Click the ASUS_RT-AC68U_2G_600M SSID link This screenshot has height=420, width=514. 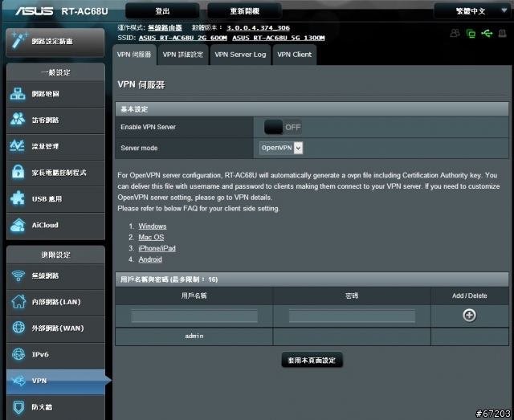182,38
